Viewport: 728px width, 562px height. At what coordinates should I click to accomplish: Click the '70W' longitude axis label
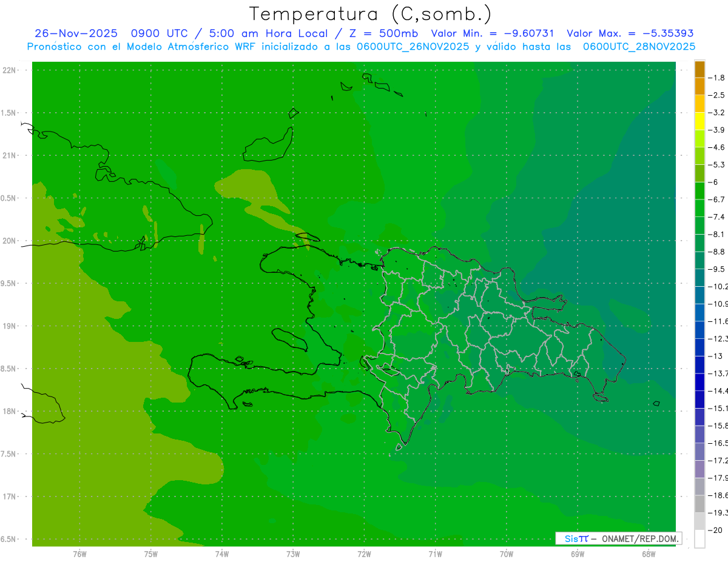click(x=507, y=554)
